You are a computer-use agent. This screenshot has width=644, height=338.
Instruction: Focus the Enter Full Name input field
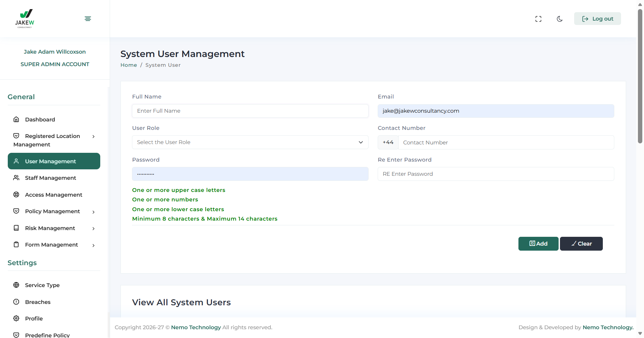(250, 111)
